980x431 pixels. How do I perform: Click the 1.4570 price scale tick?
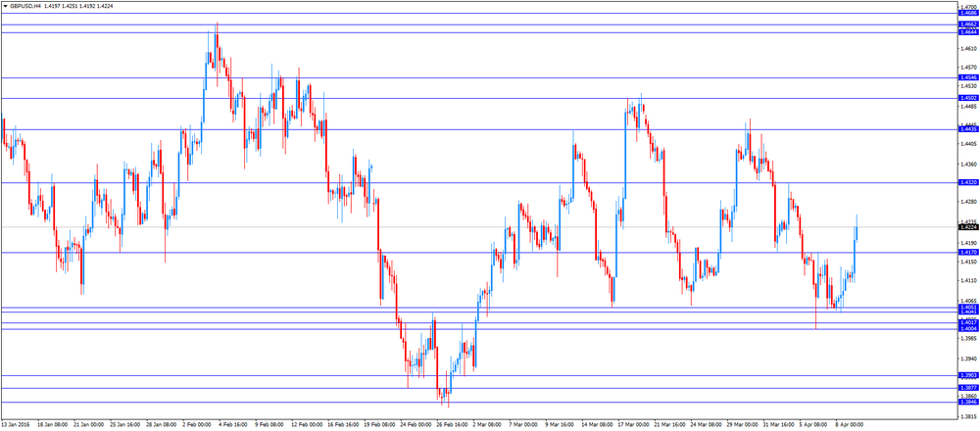968,67
